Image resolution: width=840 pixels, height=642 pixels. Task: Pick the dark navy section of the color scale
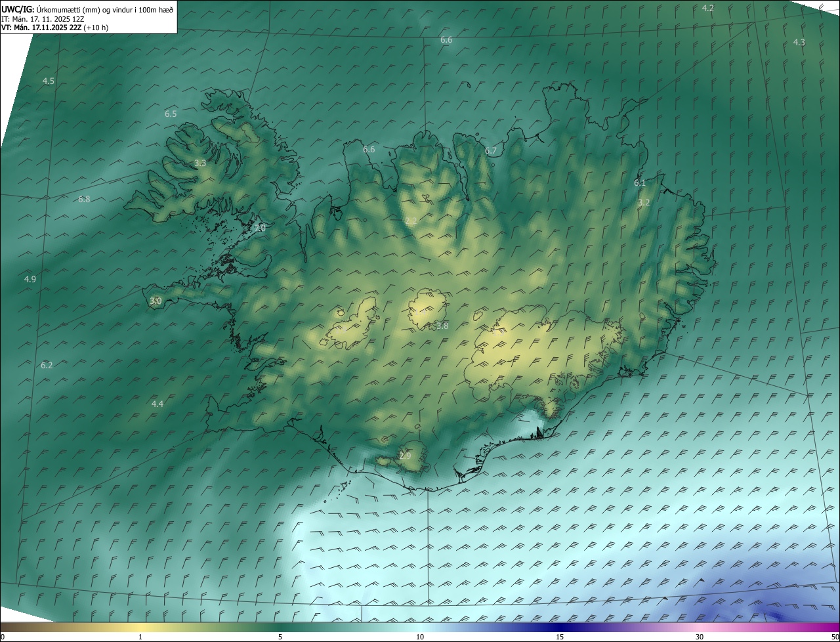pos(560,627)
